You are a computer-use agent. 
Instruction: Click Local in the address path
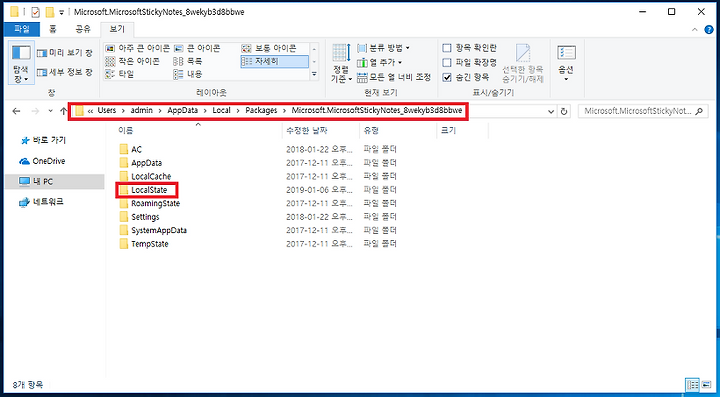[x=221, y=111]
